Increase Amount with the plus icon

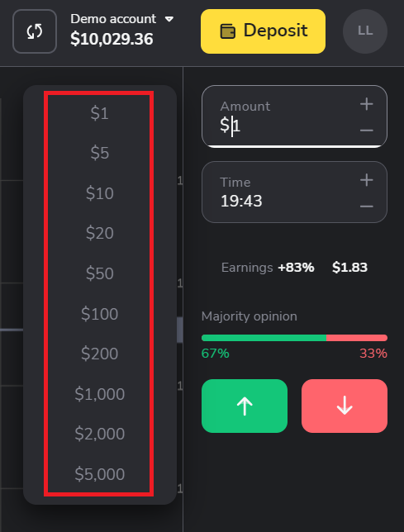(x=366, y=104)
